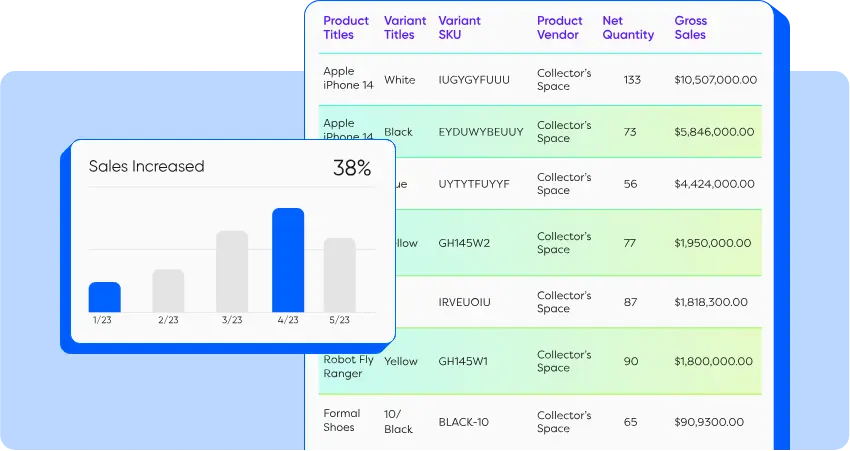850x451 pixels.
Task: Select the Robot Fly Ranger product row
Action: tap(540, 361)
